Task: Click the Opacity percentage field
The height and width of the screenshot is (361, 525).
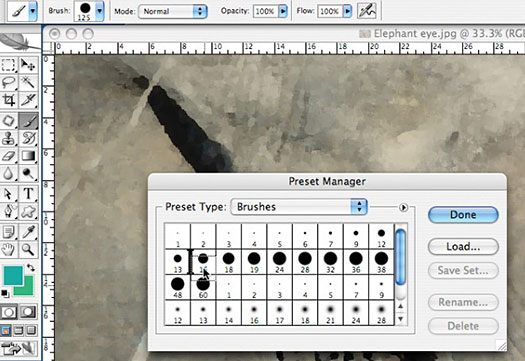Action: [266, 11]
